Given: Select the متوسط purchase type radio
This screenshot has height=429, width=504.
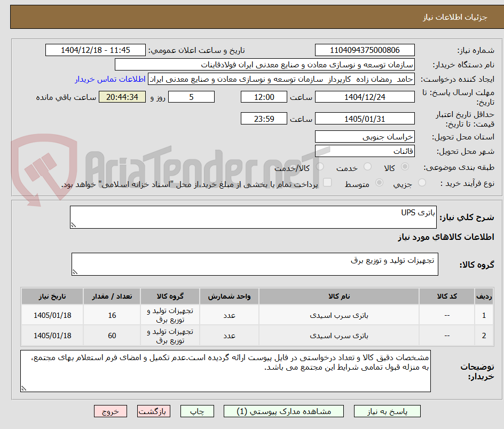Looking at the screenshot, I should [x=379, y=183].
